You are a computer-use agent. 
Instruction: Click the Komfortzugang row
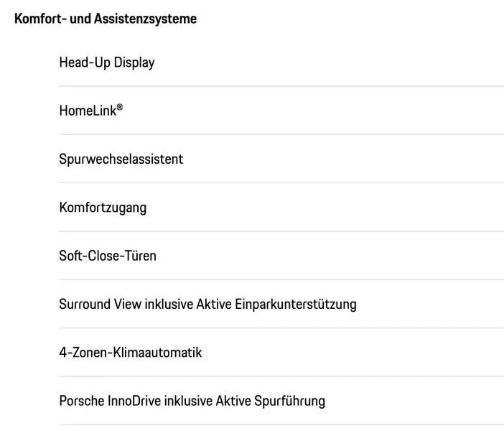[x=103, y=208]
